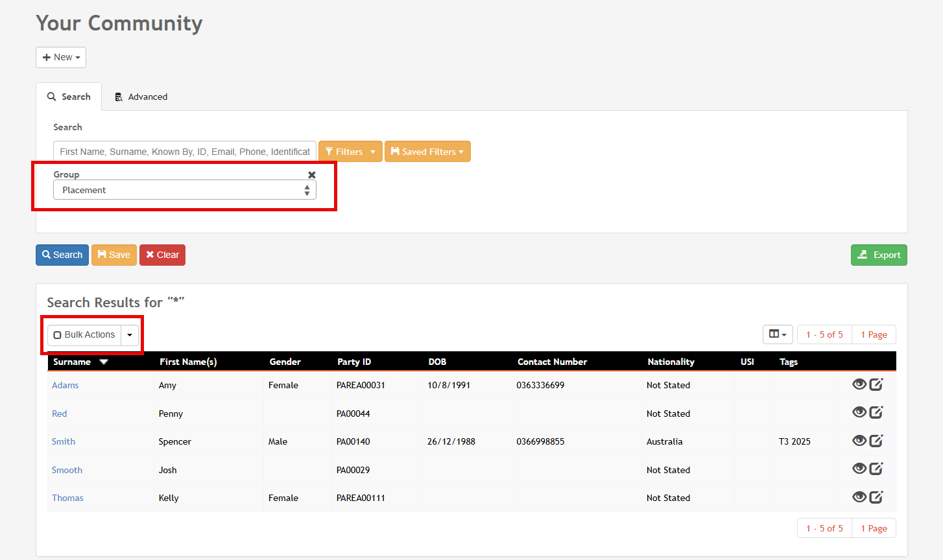Image resolution: width=943 pixels, height=560 pixels.
Task: Click the First Name(s) column header
Action: tap(188, 362)
